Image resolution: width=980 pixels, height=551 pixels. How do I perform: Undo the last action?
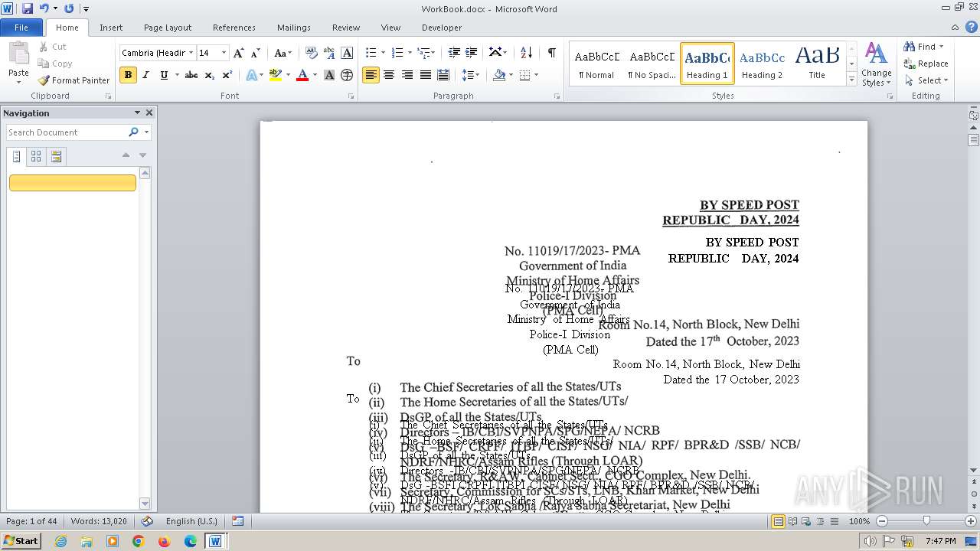44,8
